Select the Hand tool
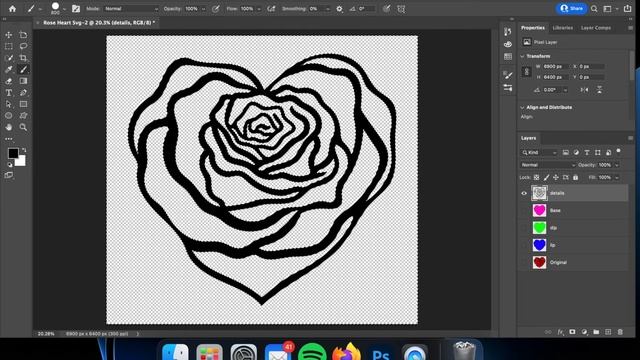 [x=9, y=127]
